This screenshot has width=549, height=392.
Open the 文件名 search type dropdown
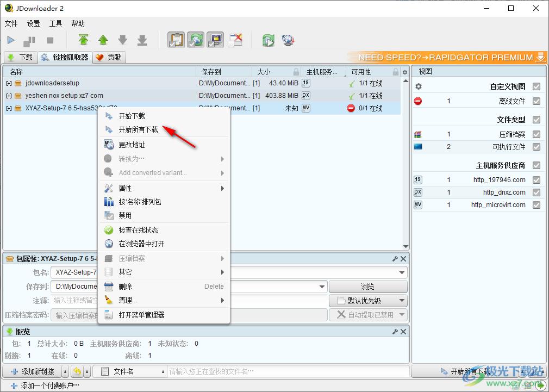point(163,371)
